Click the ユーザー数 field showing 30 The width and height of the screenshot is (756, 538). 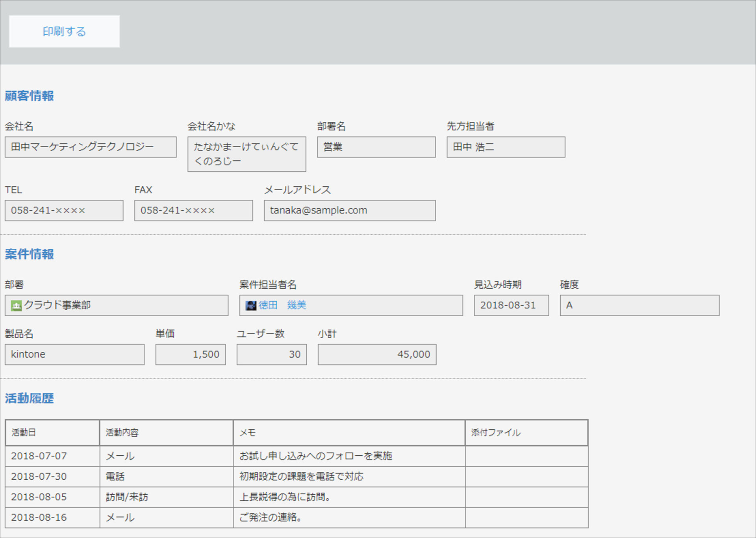coord(272,354)
